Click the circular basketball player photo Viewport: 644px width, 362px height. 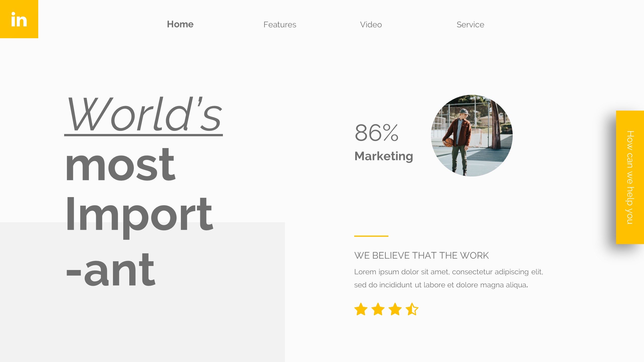click(472, 135)
